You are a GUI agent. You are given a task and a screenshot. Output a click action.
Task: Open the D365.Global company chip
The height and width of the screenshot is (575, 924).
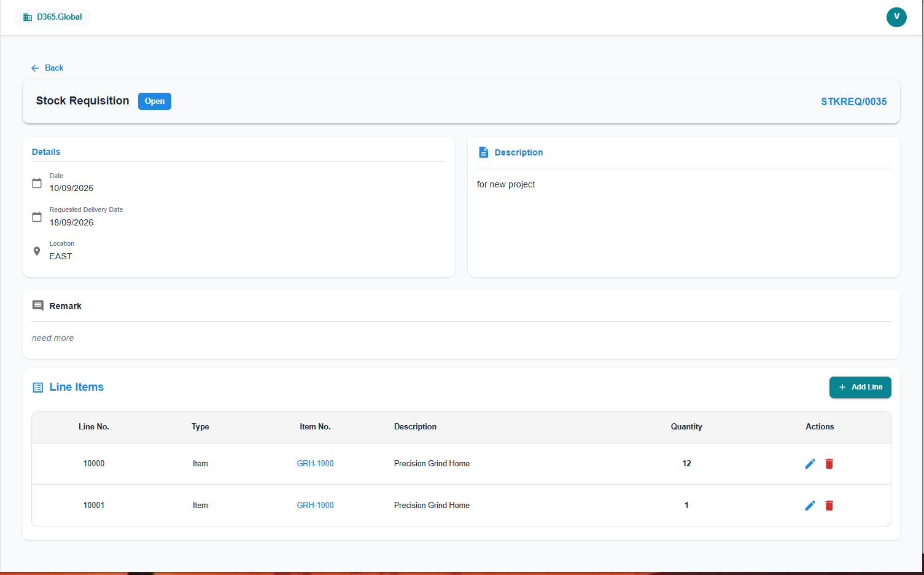click(53, 17)
